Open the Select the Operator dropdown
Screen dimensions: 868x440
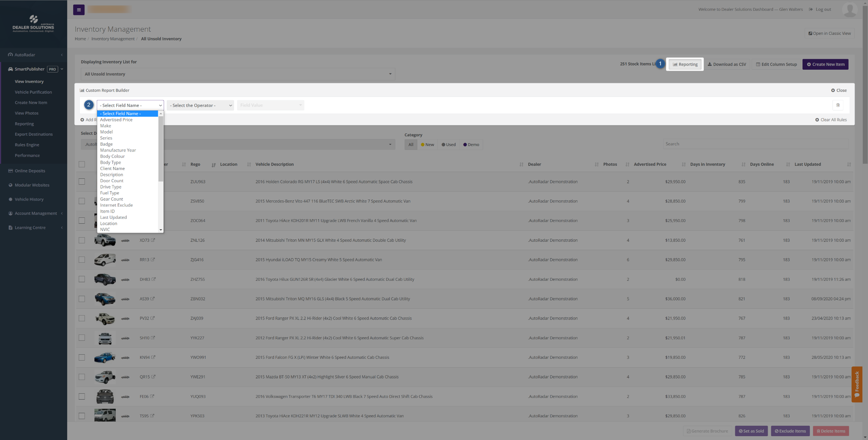(200, 105)
